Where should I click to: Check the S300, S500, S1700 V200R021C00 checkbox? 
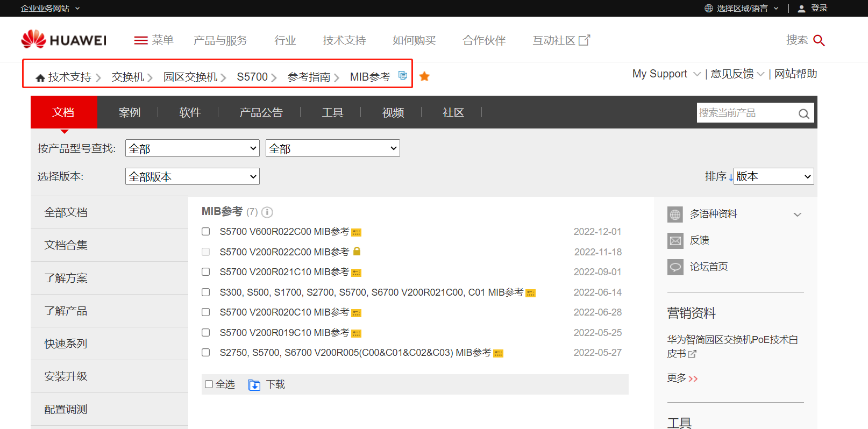(x=205, y=292)
